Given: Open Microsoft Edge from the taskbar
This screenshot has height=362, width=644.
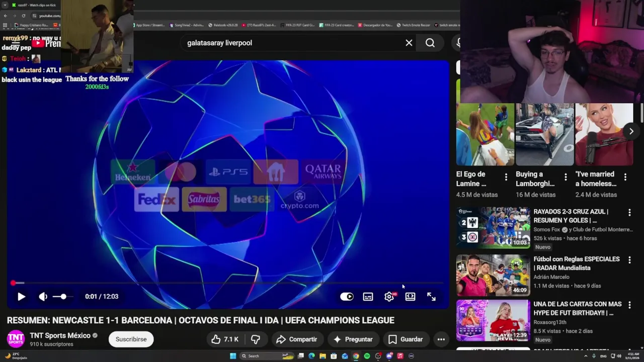Looking at the screenshot, I should (x=311, y=356).
